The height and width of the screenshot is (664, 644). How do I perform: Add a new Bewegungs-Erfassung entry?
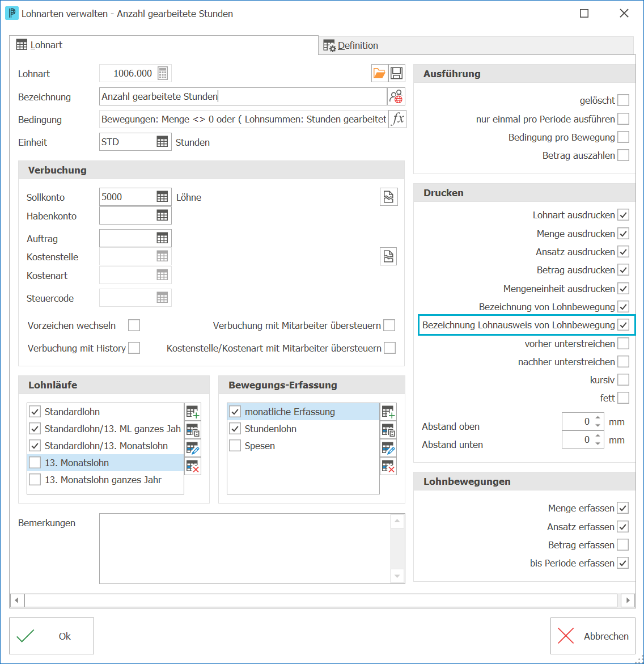point(388,412)
